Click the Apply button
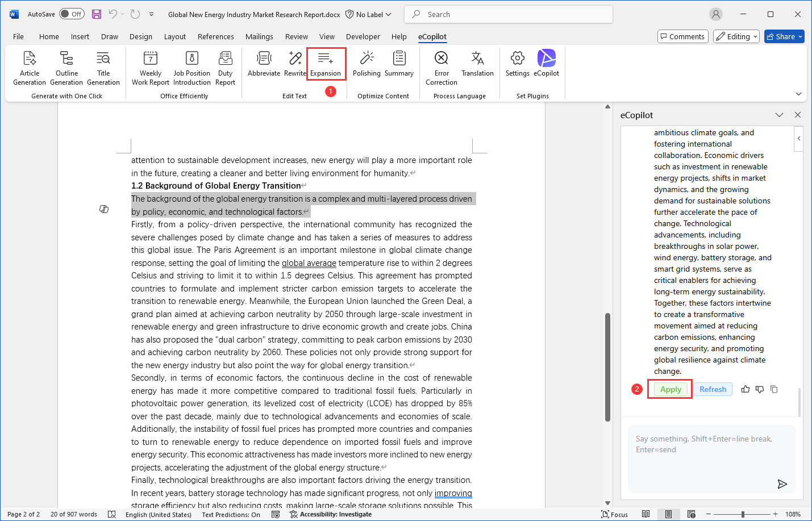This screenshot has height=521, width=812. tap(671, 389)
